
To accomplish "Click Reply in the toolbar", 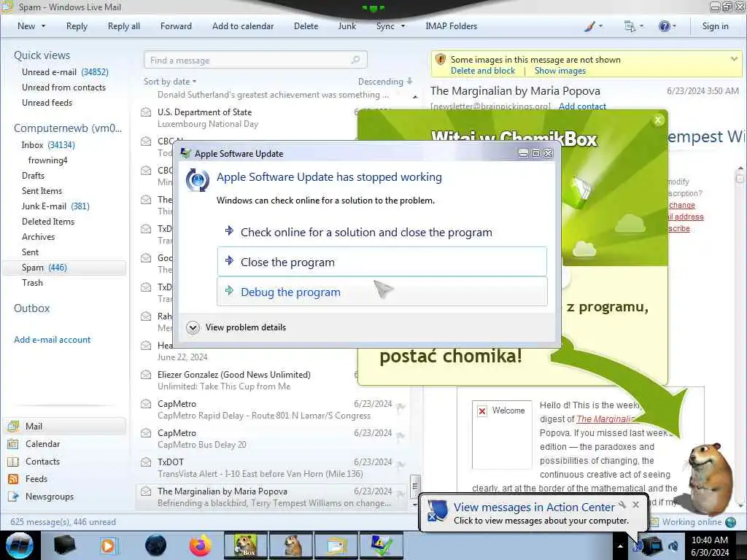I will 77,26.
